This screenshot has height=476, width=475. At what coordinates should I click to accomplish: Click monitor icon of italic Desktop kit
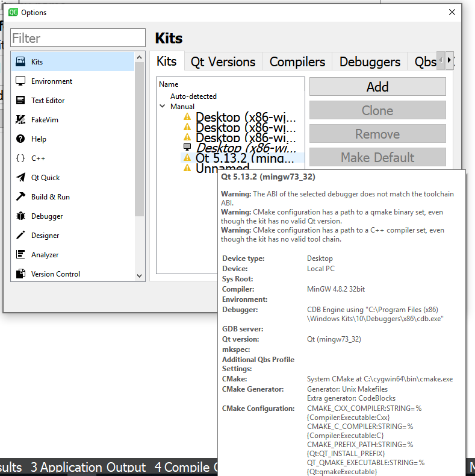[x=187, y=147]
